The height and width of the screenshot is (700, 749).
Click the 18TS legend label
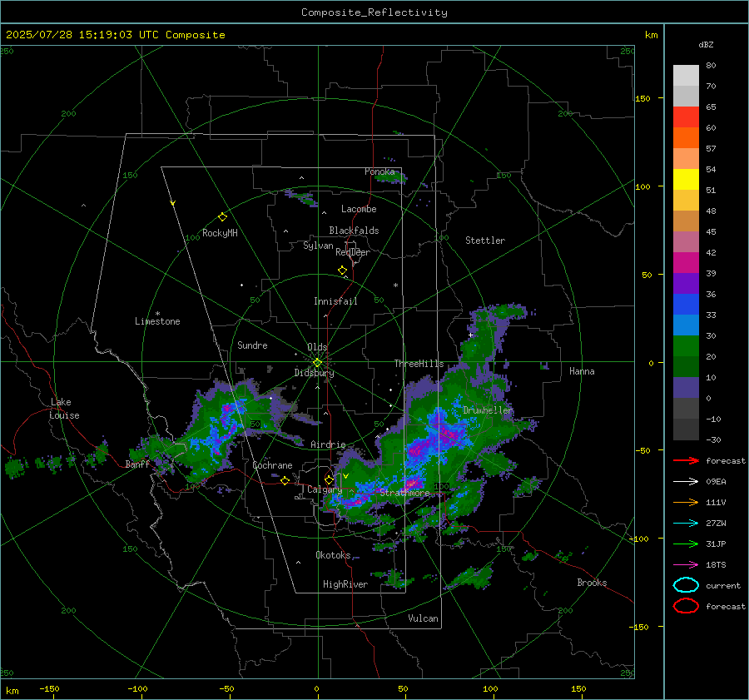click(716, 565)
